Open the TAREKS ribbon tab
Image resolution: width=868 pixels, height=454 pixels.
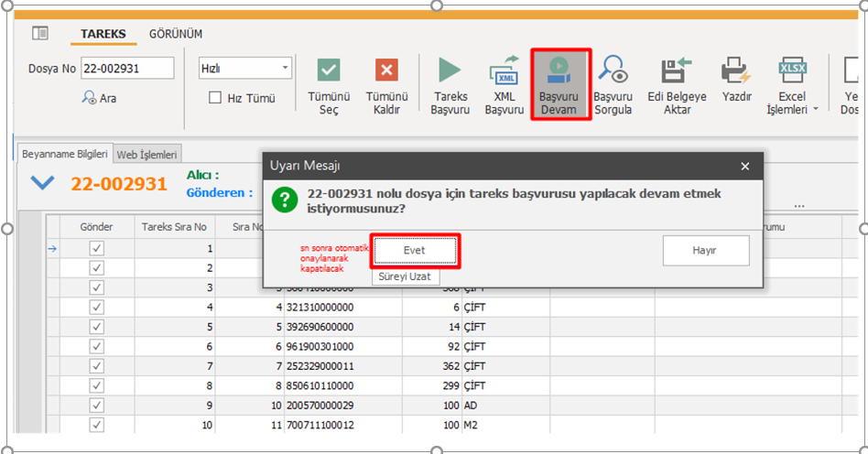pyautogui.click(x=103, y=34)
